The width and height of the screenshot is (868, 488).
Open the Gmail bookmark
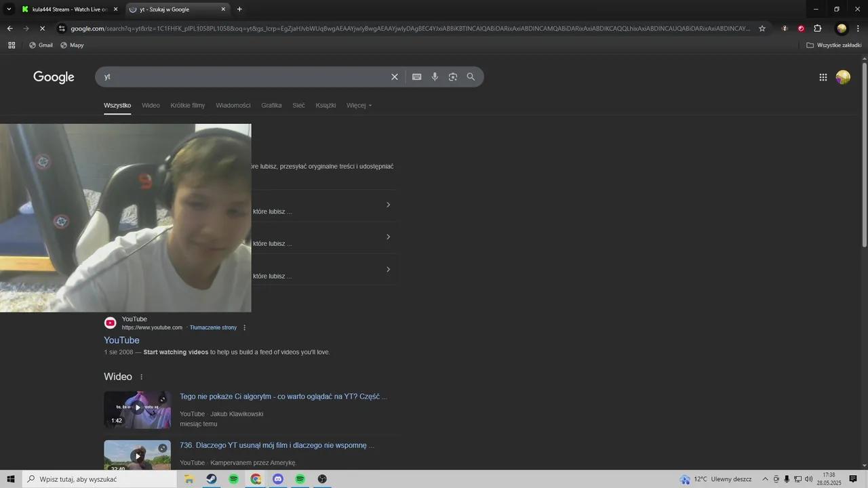41,45
